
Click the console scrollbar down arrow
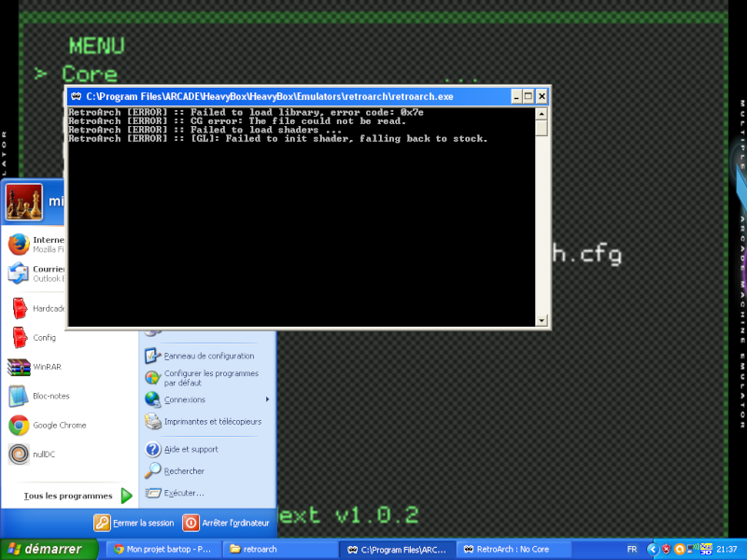541,320
